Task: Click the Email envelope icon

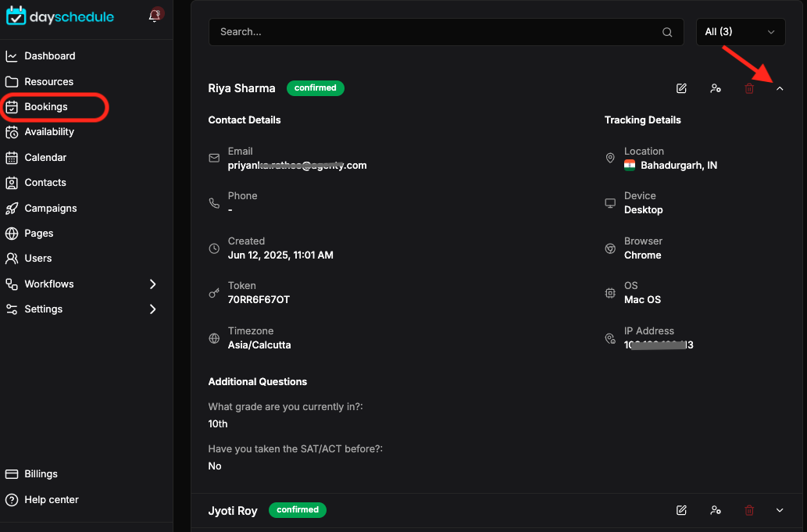Action: [214, 158]
